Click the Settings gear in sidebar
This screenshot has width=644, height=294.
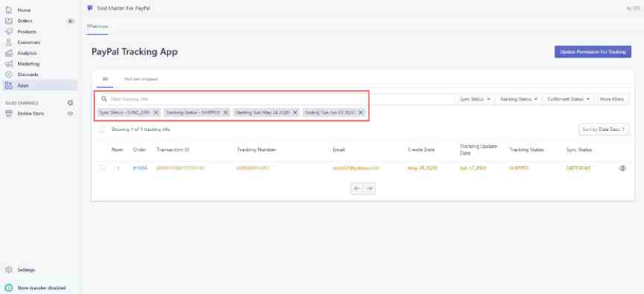tap(9, 269)
